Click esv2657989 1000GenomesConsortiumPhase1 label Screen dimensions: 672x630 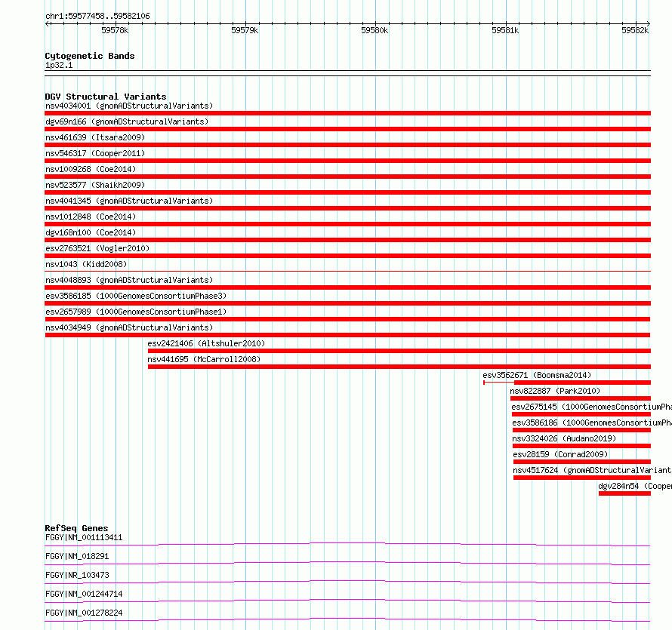coord(136,312)
